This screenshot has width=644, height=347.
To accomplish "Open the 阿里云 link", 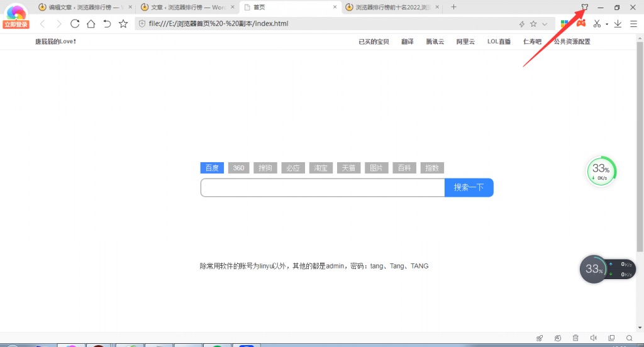I will click(465, 41).
